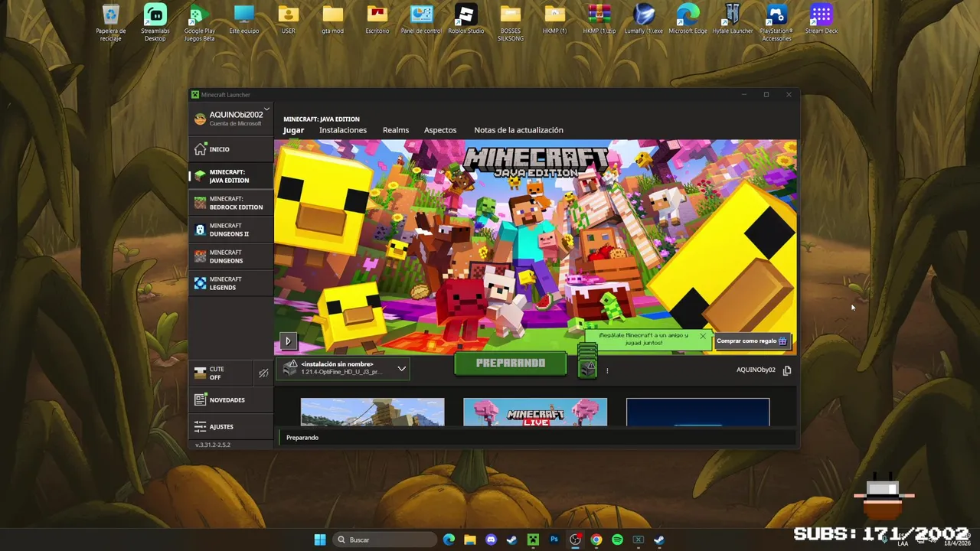This screenshot has width=980, height=551.
Task: Select Lumafly (1).exe on desktop
Action: 644,20
